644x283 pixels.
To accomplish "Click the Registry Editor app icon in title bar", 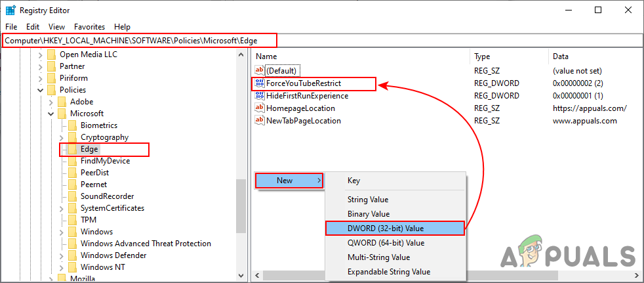I will click(x=10, y=11).
